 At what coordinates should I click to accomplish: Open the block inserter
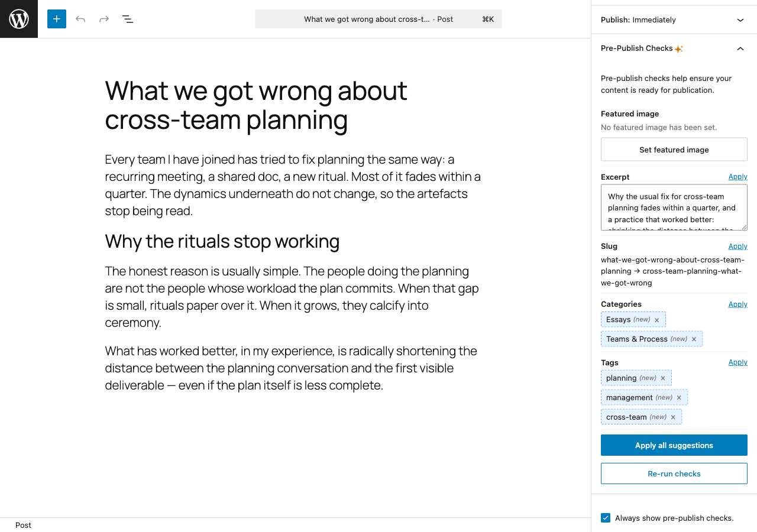[56, 18]
